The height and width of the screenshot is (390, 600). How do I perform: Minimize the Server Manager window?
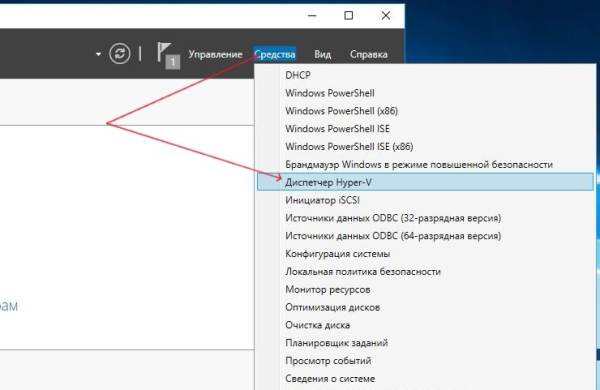[312, 16]
